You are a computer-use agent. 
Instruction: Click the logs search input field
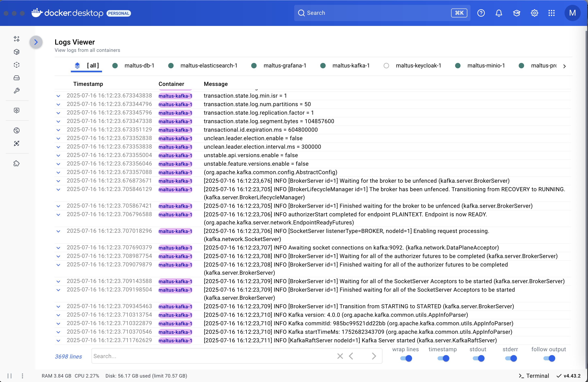pyautogui.click(x=212, y=356)
